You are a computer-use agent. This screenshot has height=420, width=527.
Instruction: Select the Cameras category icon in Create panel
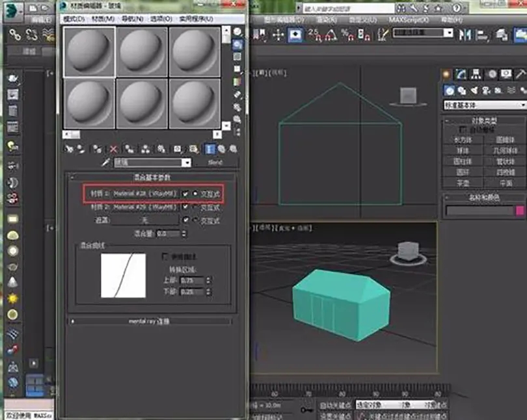[486, 90]
